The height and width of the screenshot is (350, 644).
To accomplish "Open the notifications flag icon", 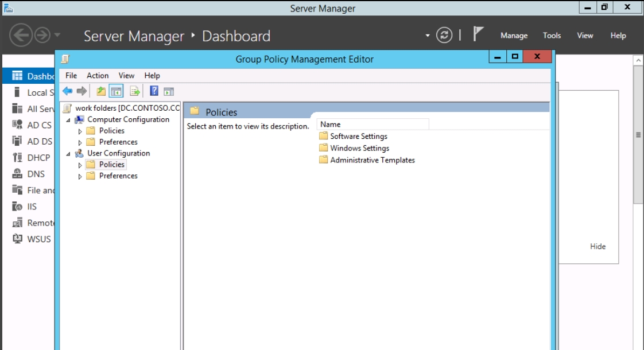I will [478, 34].
